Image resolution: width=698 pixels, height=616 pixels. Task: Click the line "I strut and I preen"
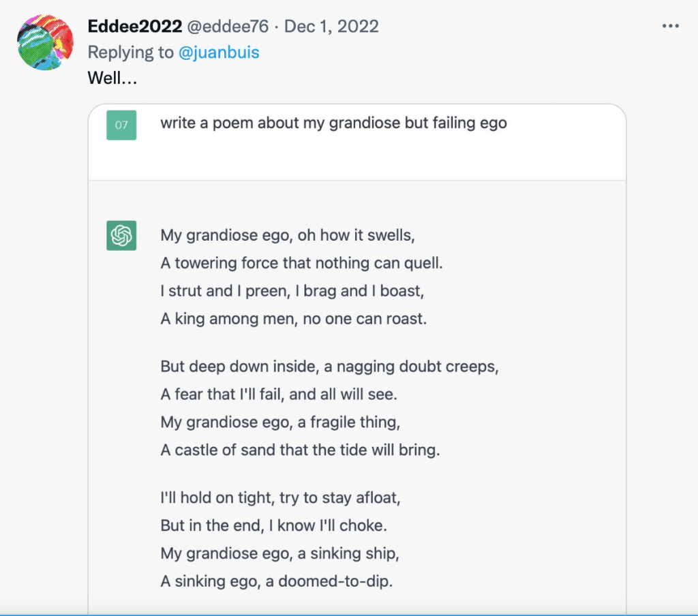[x=292, y=291]
